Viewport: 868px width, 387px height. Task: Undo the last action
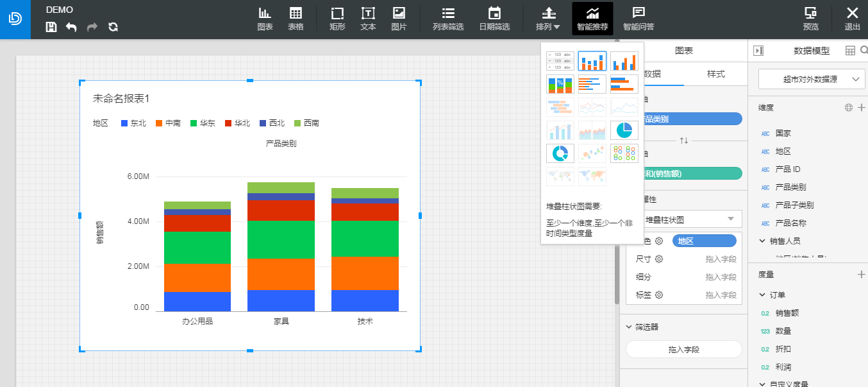71,27
